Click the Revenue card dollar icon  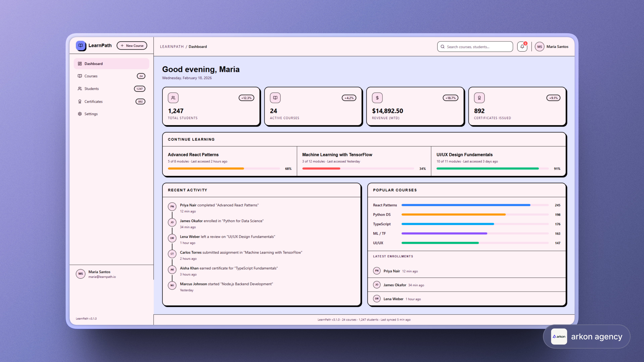[x=377, y=98]
